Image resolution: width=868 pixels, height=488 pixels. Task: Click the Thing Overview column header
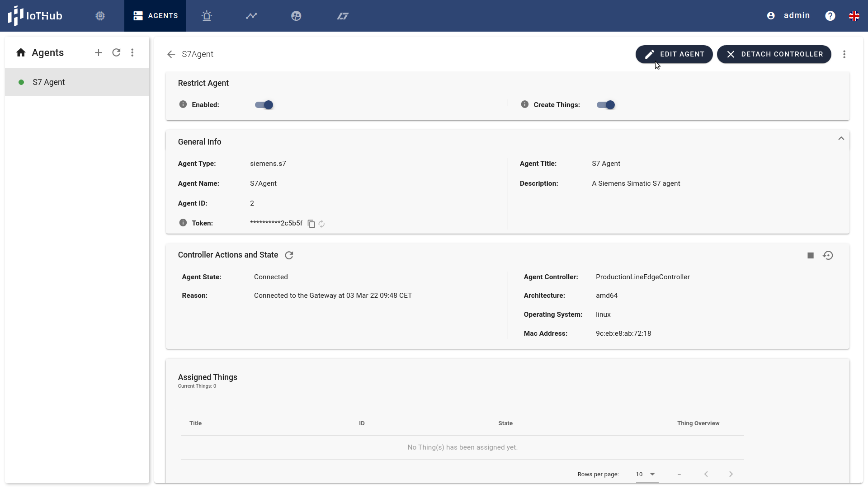pyautogui.click(x=698, y=423)
